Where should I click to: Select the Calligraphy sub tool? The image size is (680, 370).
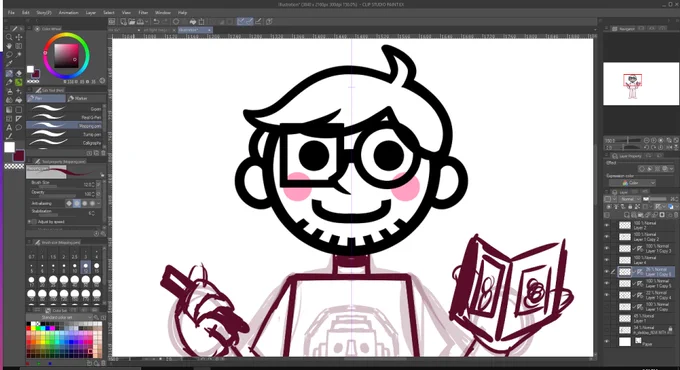click(x=64, y=143)
